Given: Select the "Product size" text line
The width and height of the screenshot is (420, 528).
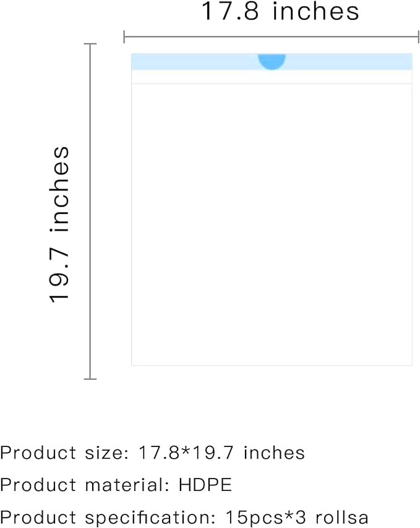Looking at the screenshot, I should click(x=152, y=453).
